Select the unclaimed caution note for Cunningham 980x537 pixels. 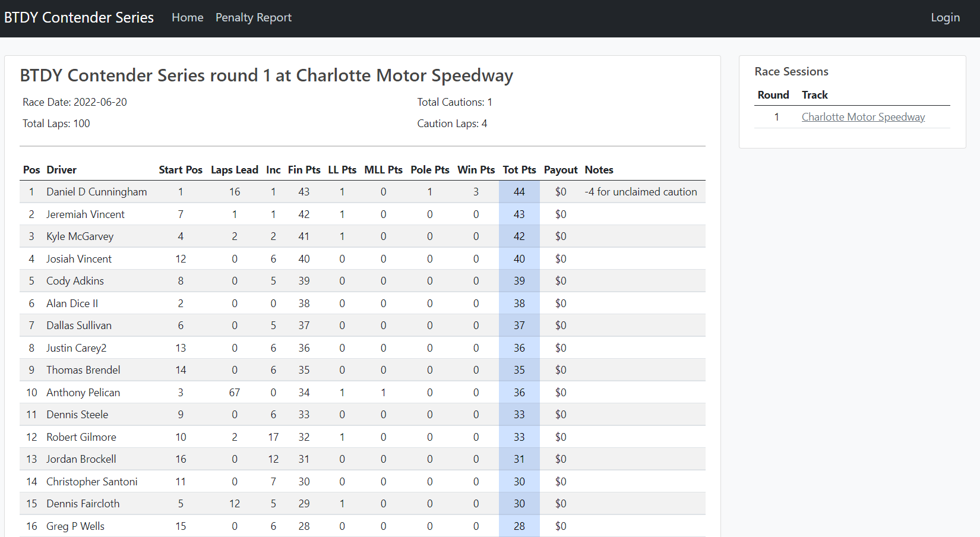(641, 191)
